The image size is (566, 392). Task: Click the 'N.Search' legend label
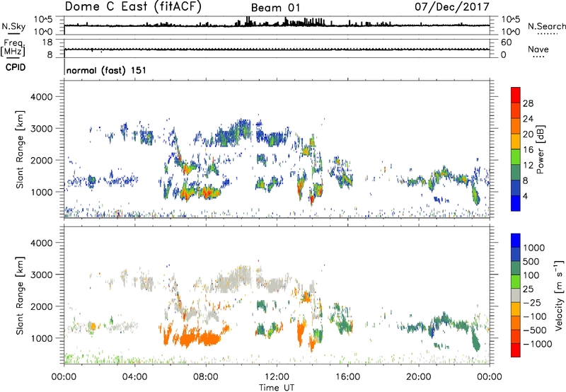[x=547, y=26]
